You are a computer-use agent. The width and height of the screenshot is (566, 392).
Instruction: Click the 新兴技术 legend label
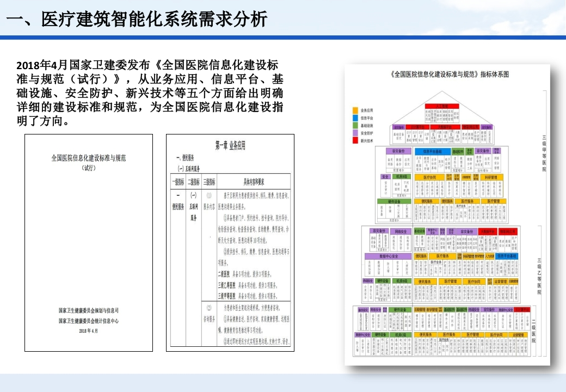[367, 141]
